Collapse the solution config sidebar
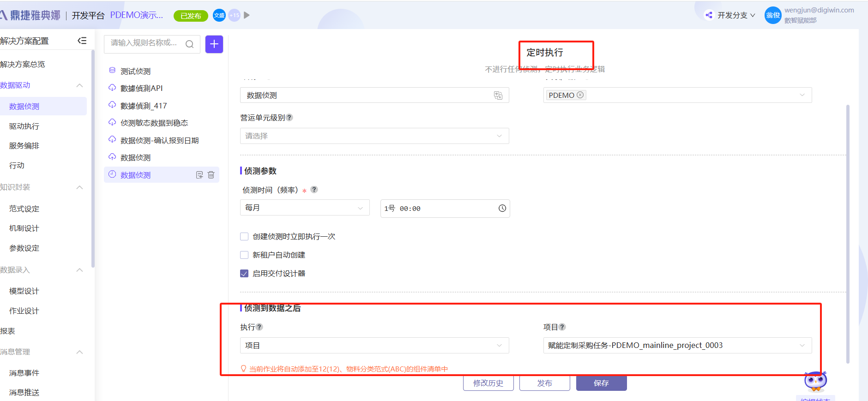868x401 pixels. click(82, 41)
